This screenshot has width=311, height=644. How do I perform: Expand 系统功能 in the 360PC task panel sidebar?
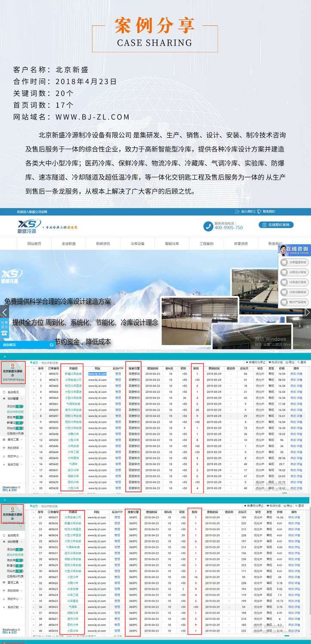coord(13,607)
